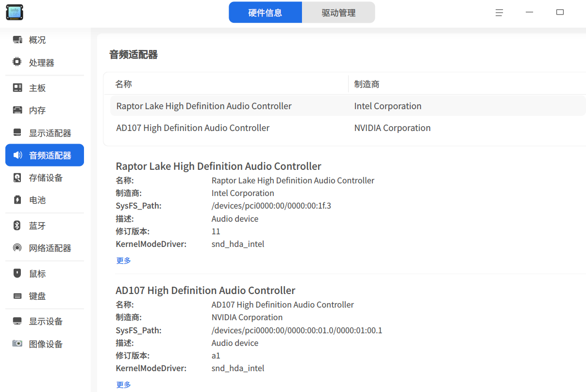Screen dimensions: 586x392
Task: Open the 存储设备 storage disk icon
Action: (17, 178)
